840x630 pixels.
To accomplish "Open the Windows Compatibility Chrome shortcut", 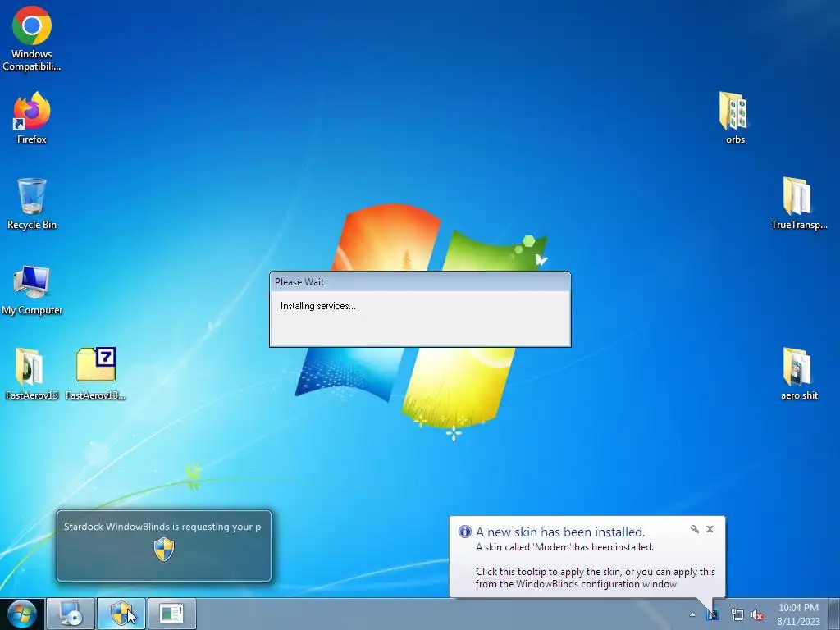I will [32, 39].
